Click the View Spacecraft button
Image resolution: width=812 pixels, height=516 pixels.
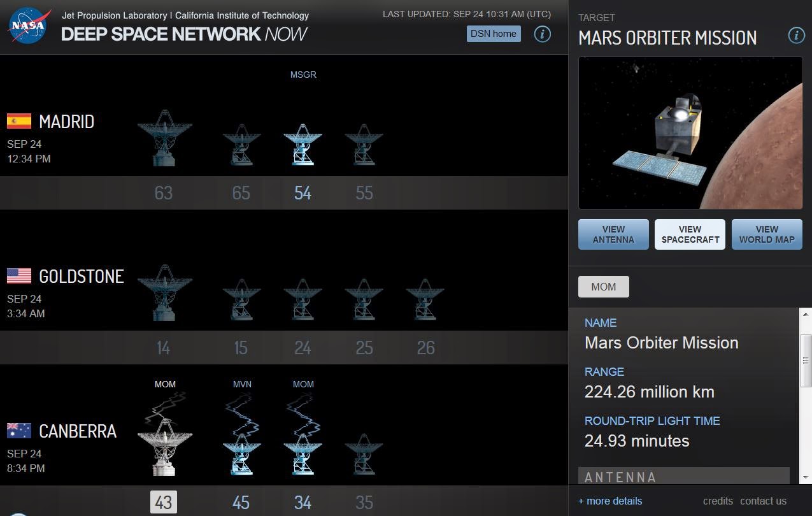coord(690,234)
